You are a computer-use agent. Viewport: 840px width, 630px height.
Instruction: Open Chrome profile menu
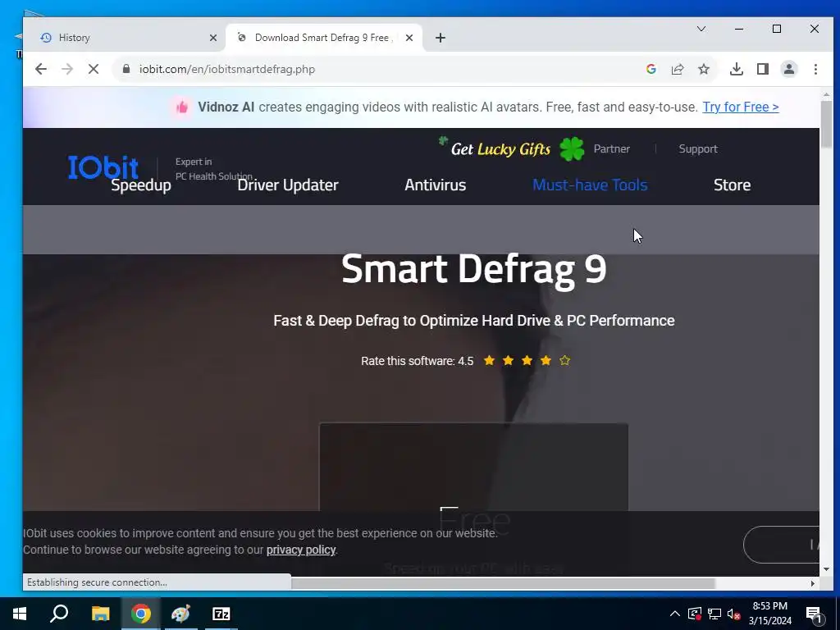coord(789,69)
